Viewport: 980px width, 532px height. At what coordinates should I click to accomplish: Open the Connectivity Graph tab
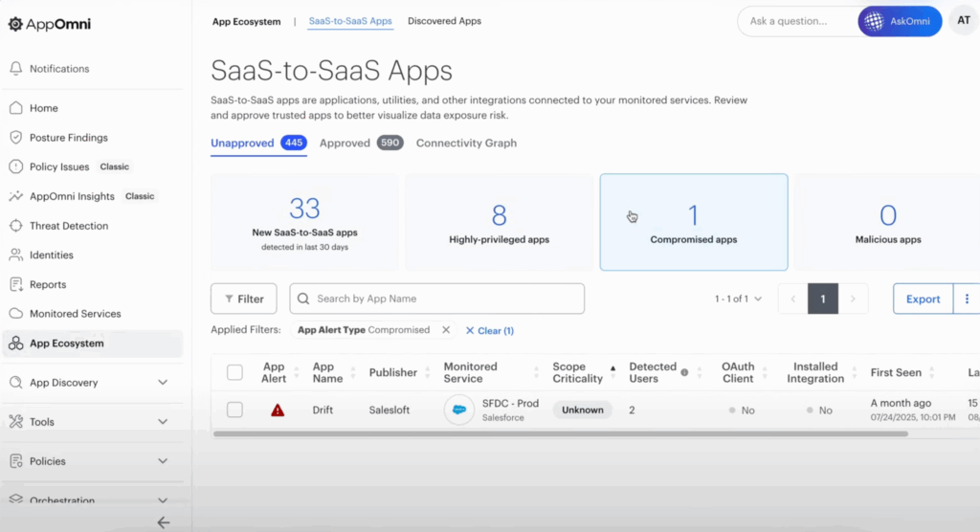click(466, 144)
